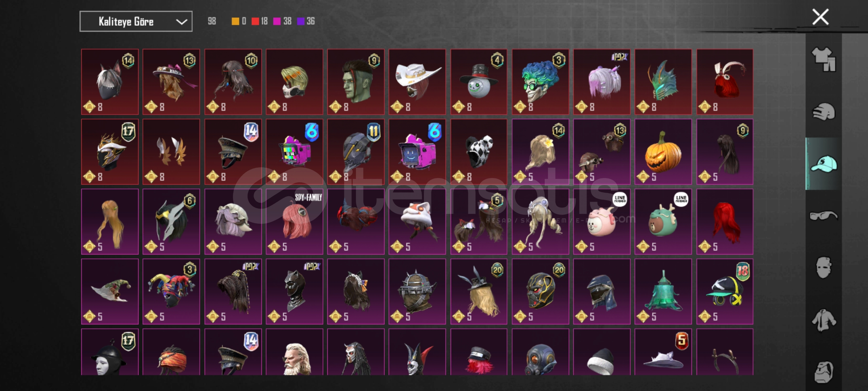This screenshot has height=391, width=868.
Task: Filter by the orange rarity swatch
Action: click(235, 21)
